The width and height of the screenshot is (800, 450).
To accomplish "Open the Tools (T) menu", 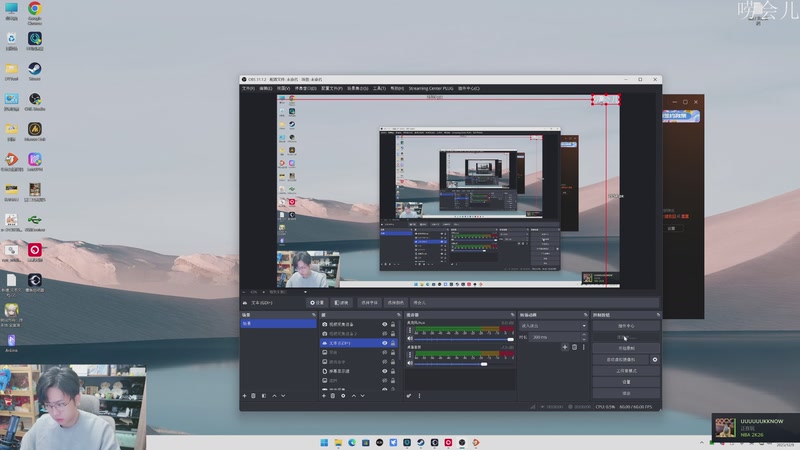I will (379, 88).
